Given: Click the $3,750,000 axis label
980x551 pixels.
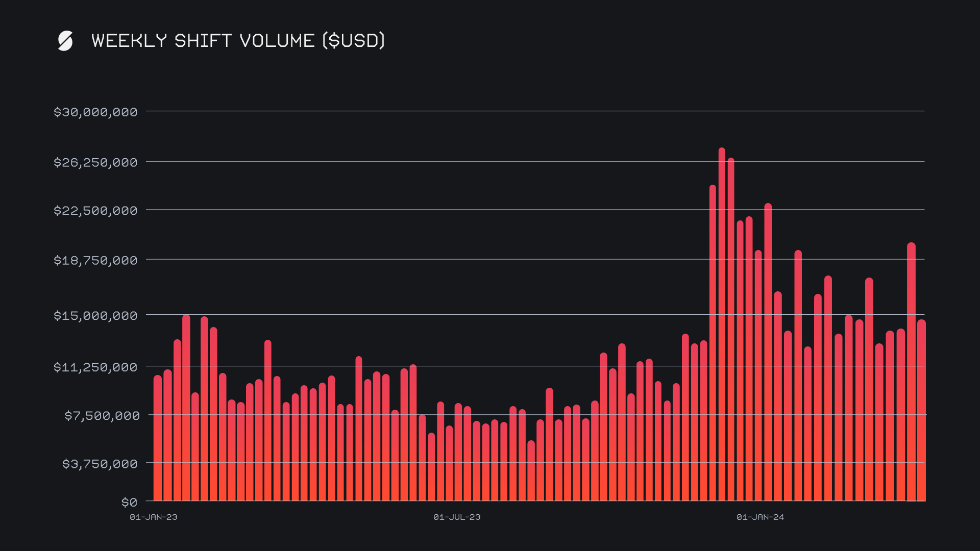Looking at the screenshot, I should coord(100,464).
